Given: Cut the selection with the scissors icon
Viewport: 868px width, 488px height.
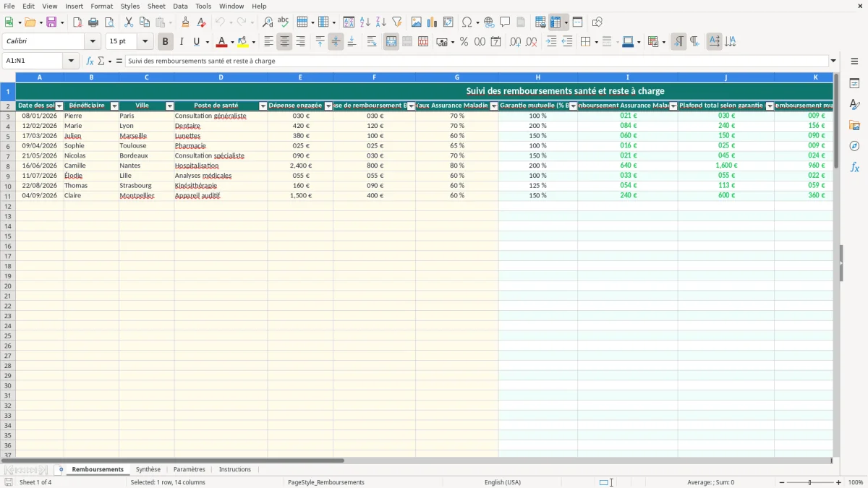Looking at the screenshot, I should pyautogui.click(x=129, y=22).
